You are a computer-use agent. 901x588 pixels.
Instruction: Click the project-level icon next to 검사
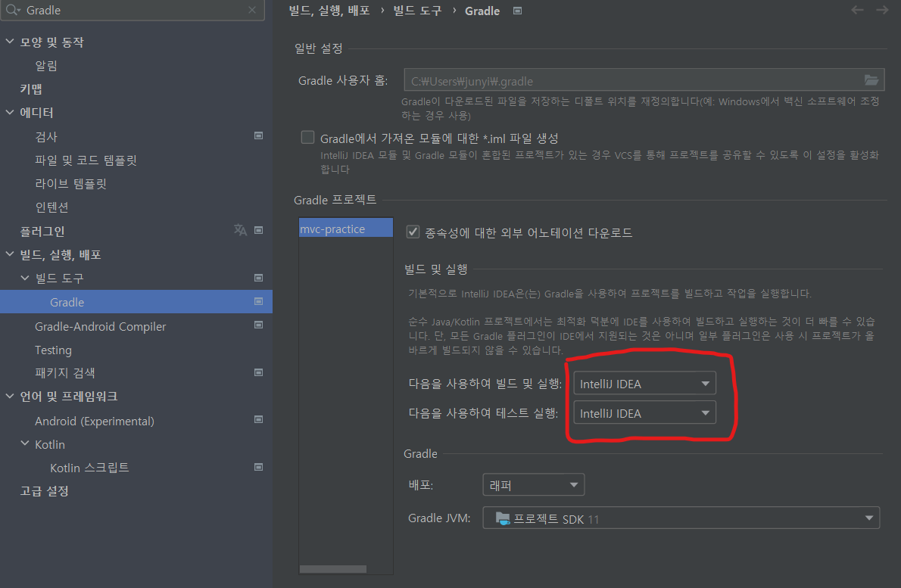tap(259, 135)
